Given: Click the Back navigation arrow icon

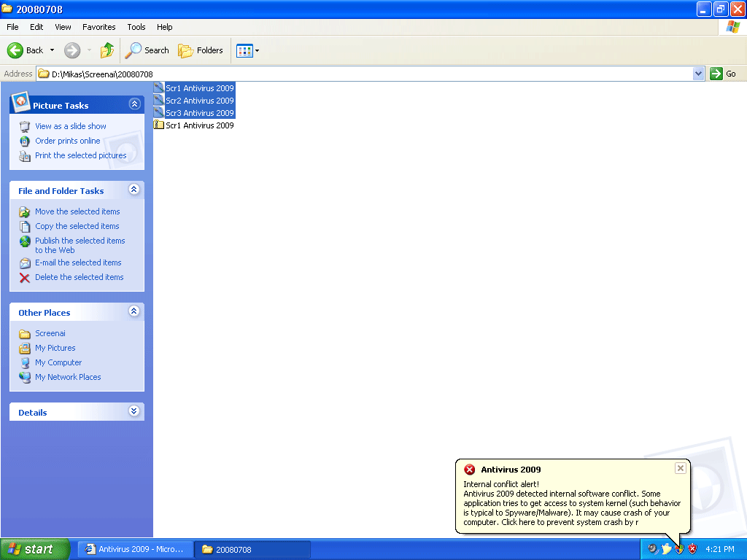Looking at the screenshot, I should click(x=16, y=50).
